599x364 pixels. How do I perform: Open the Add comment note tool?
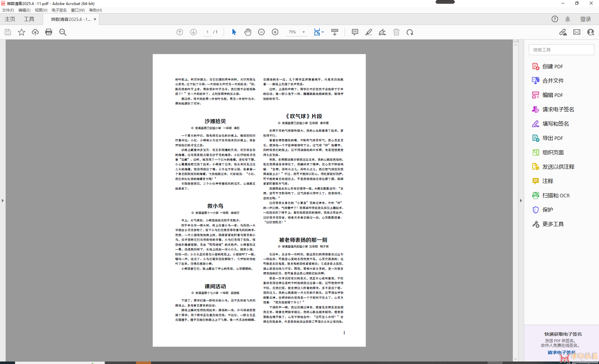coord(355,32)
